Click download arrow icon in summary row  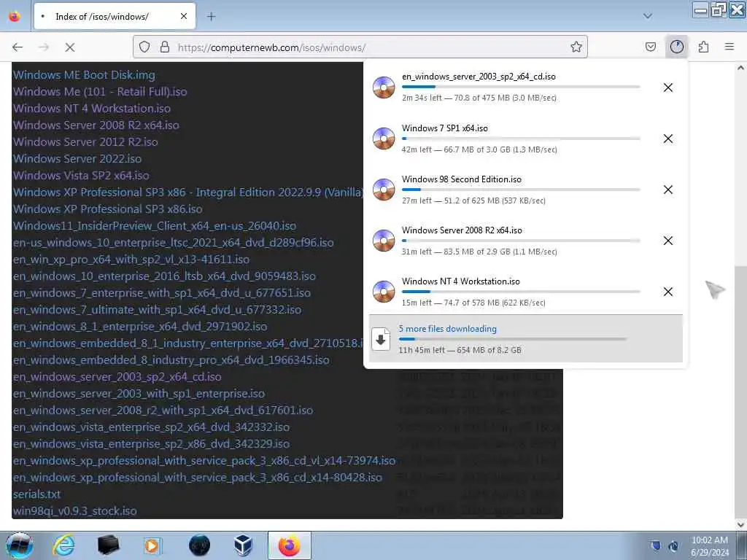point(381,339)
